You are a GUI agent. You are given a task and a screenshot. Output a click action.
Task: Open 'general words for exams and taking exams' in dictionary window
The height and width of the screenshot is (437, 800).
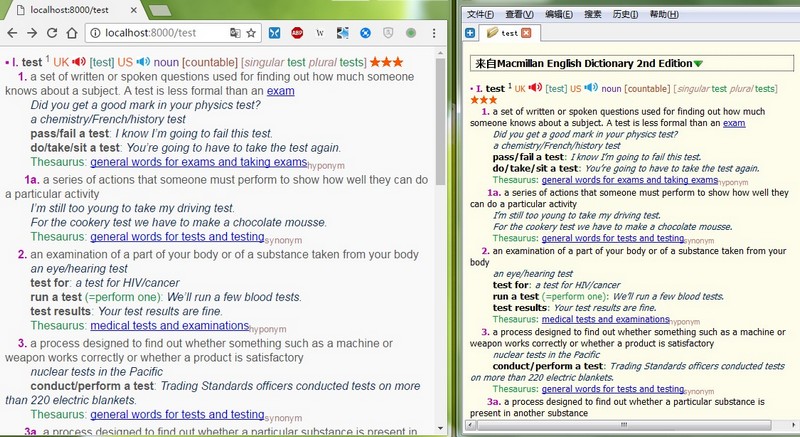coord(630,180)
